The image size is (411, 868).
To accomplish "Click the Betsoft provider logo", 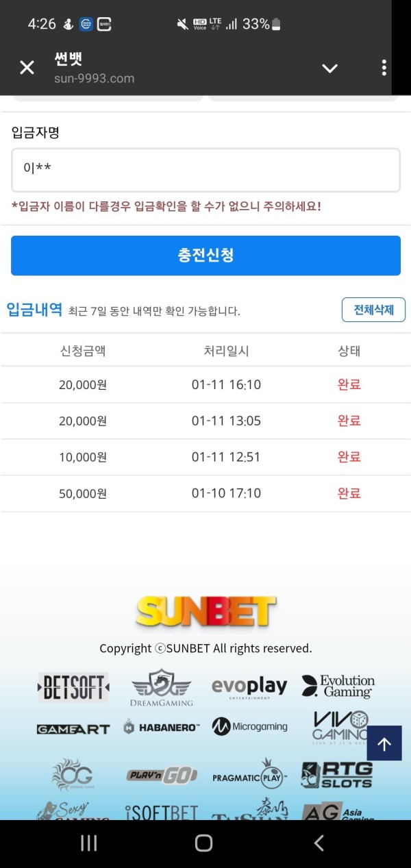I will 73,687.
